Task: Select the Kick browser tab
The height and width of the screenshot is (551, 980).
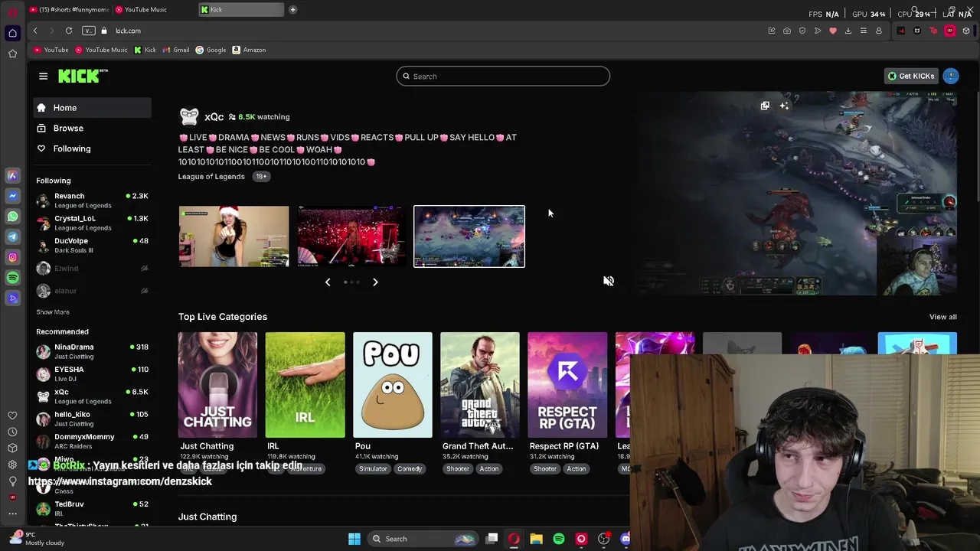Action: point(240,10)
